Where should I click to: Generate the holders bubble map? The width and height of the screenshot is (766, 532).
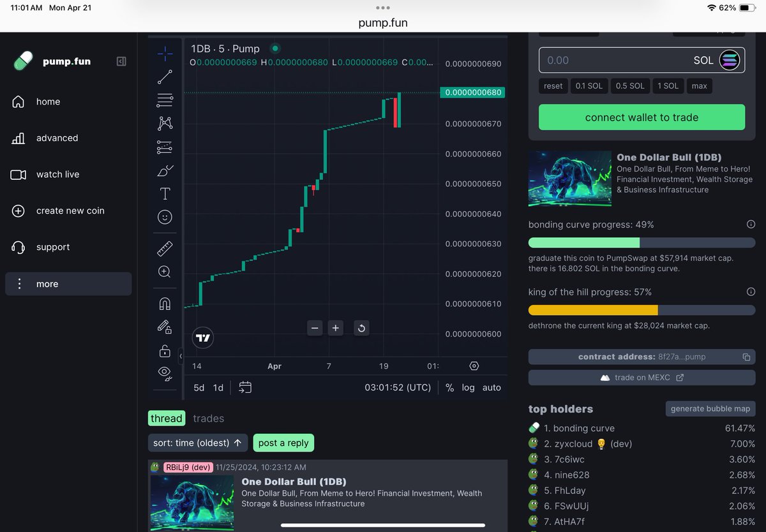point(710,409)
